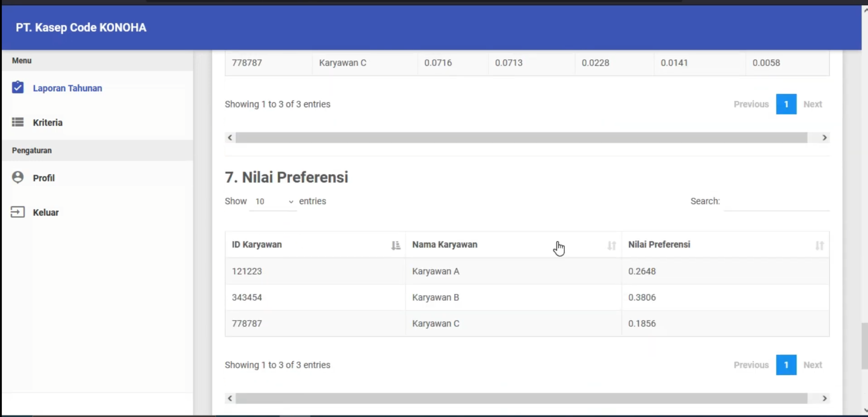Viewport: 868px width, 417px height.
Task: Click ID Karyawan column header
Action: click(x=315, y=244)
